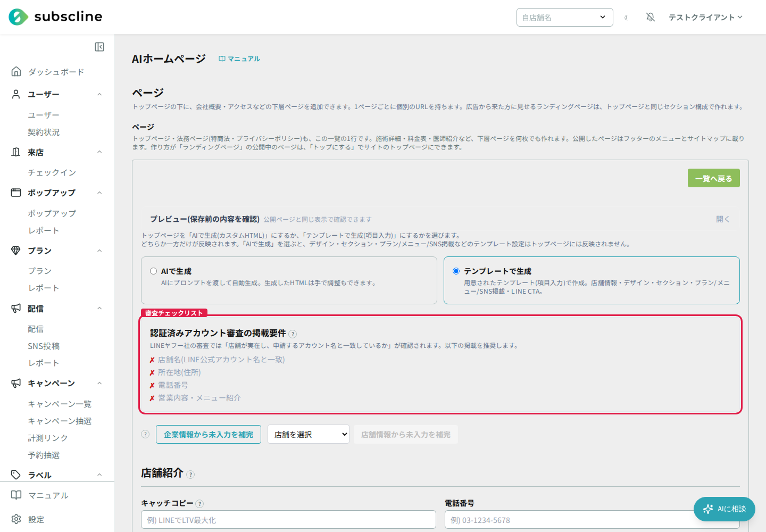Screen dimensions: 766x532
Task: Open 予約抽選 in the sidebar
Action: click(44, 455)
